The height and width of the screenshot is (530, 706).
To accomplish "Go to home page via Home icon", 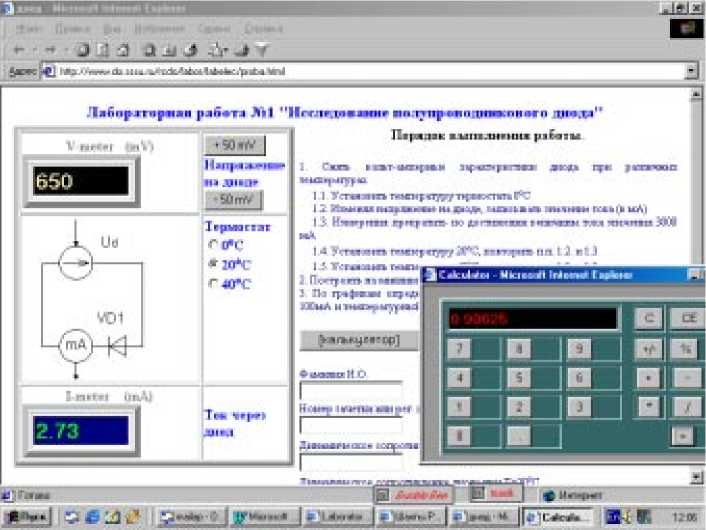I will (x=123, y=50).
